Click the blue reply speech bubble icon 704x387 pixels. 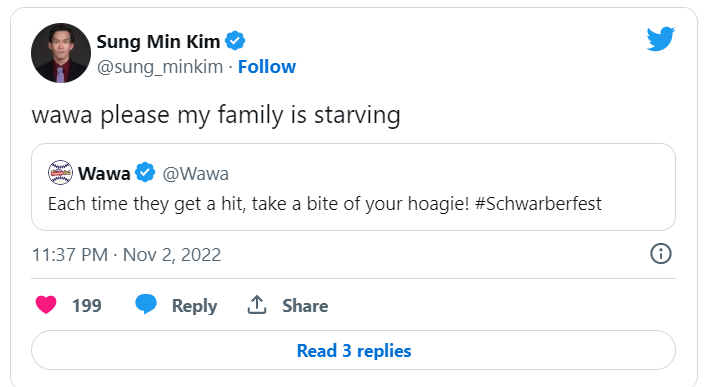pos(146,304)
